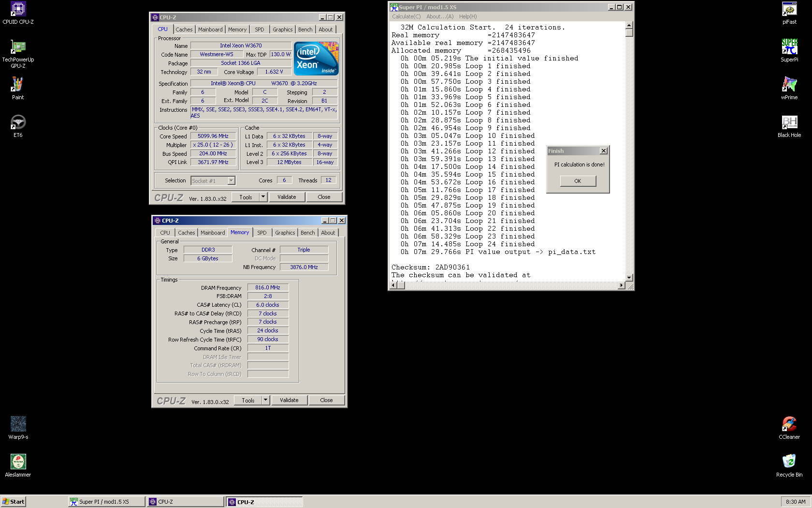
Task: Click Close button in top CPU-Z window
Action: pos(324,197)
